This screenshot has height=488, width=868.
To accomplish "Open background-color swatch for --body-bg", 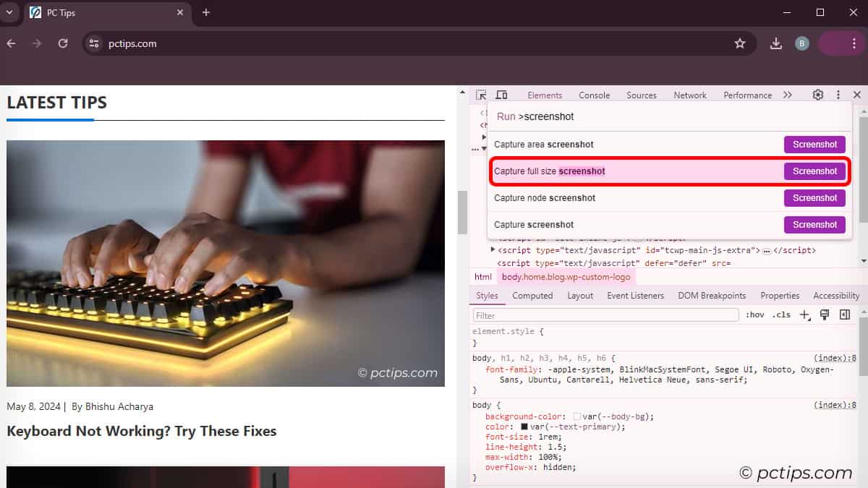I will click(576, 417).
